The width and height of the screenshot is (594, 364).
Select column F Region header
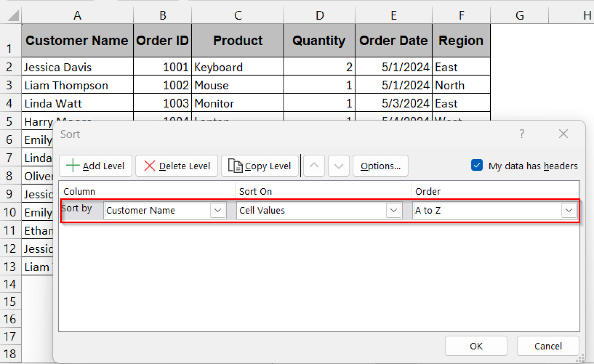pyautogui.click(x=461, y=15)
